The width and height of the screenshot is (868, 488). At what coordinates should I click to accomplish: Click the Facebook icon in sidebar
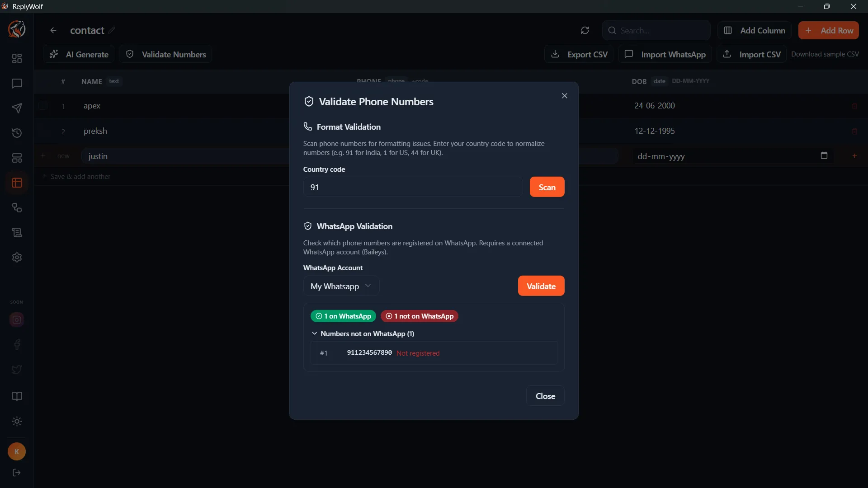[17, 345]
